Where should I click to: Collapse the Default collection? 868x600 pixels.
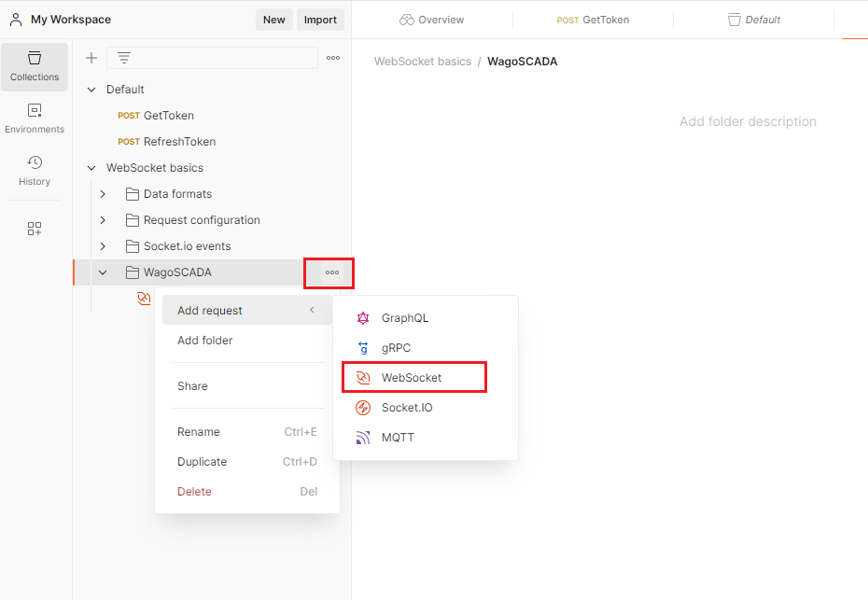pos(91,90)
